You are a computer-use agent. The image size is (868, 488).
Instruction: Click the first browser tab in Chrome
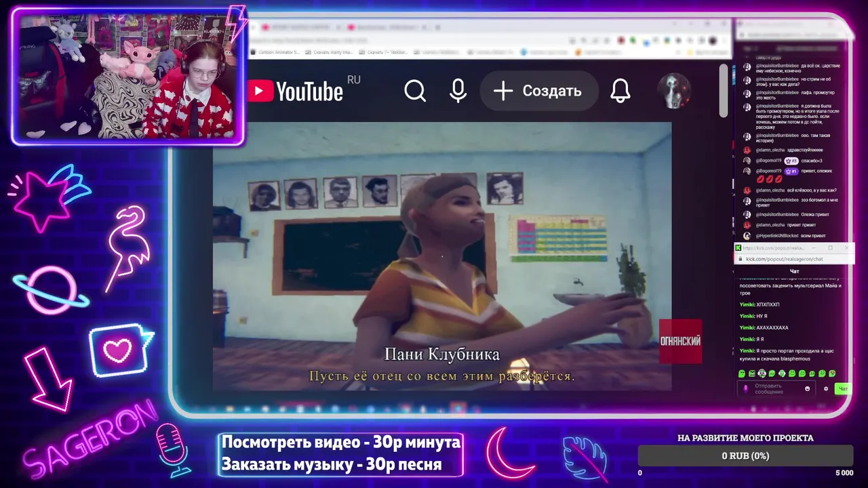coord(301,28)
